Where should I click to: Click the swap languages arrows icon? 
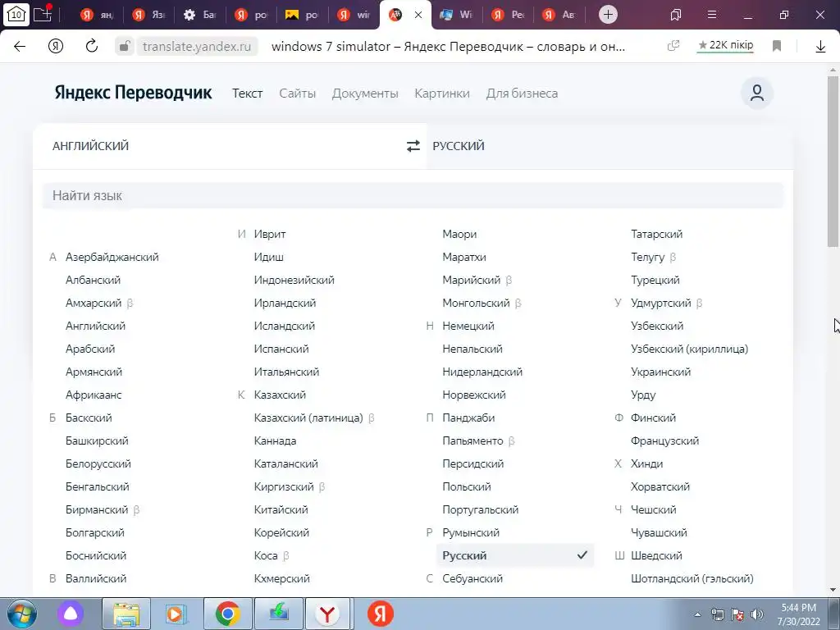pyautogui.click(x=413, y=146)
